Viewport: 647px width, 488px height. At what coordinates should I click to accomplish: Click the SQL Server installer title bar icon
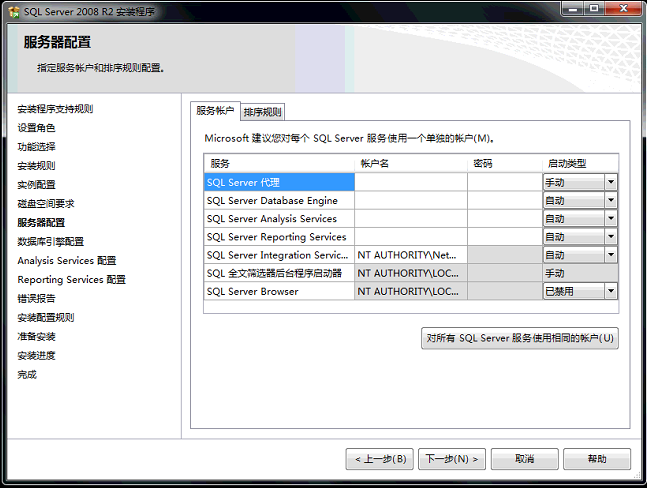(13, 9)
